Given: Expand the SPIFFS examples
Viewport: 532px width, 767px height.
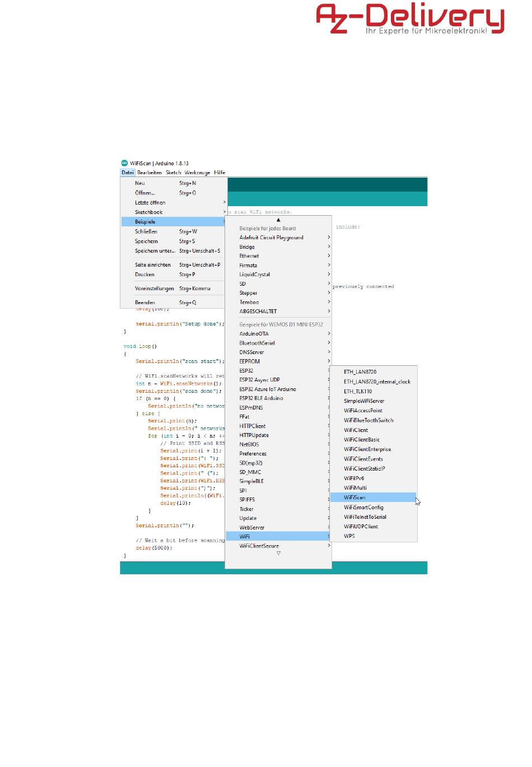Looking at the screenshot, I should [x=278, y=500].
